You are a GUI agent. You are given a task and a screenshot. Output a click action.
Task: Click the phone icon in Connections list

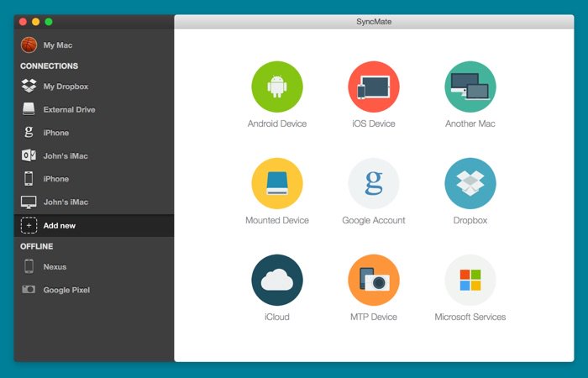coord(29,178)
